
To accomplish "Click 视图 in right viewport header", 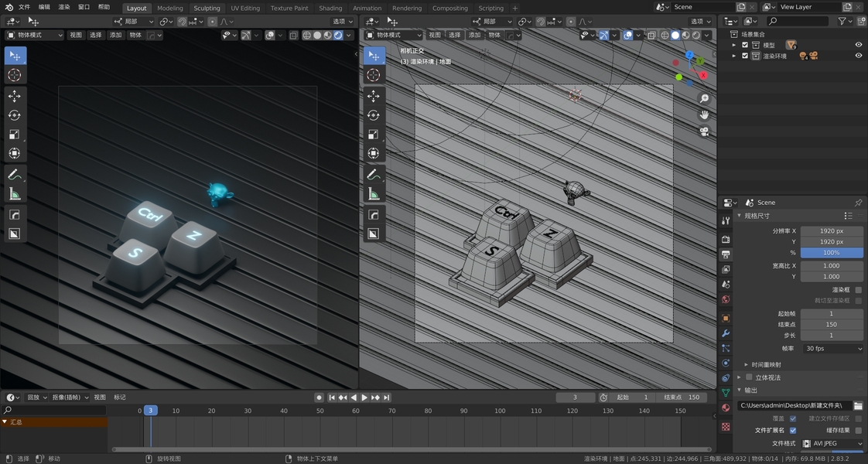I will [x=435, y=35].
